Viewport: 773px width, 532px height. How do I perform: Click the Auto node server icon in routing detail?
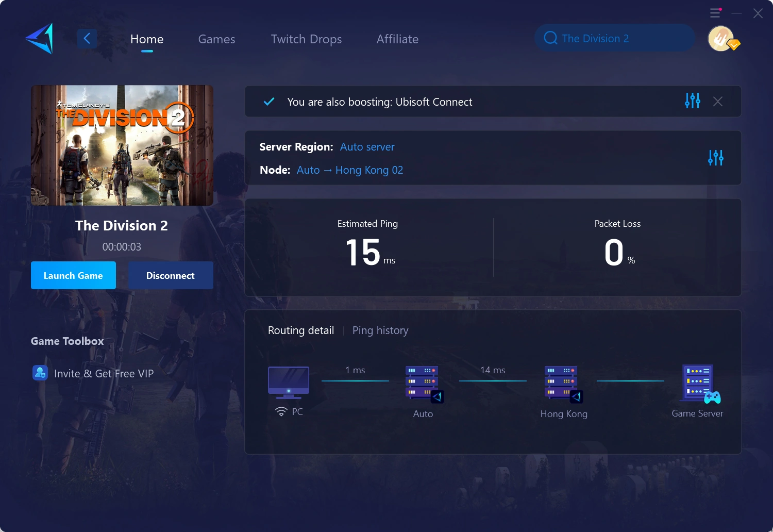pyautogui.click(x=422, y=384)
